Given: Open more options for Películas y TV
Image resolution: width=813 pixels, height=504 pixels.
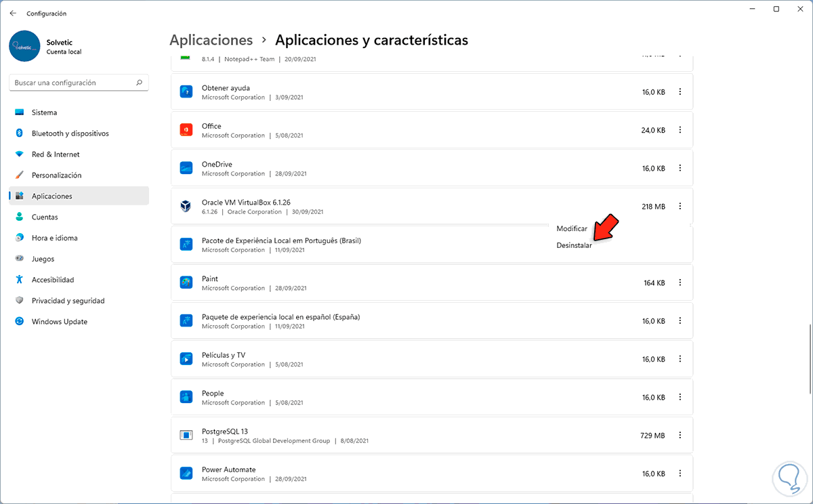Looking at the screenshot, I should 680,359.
